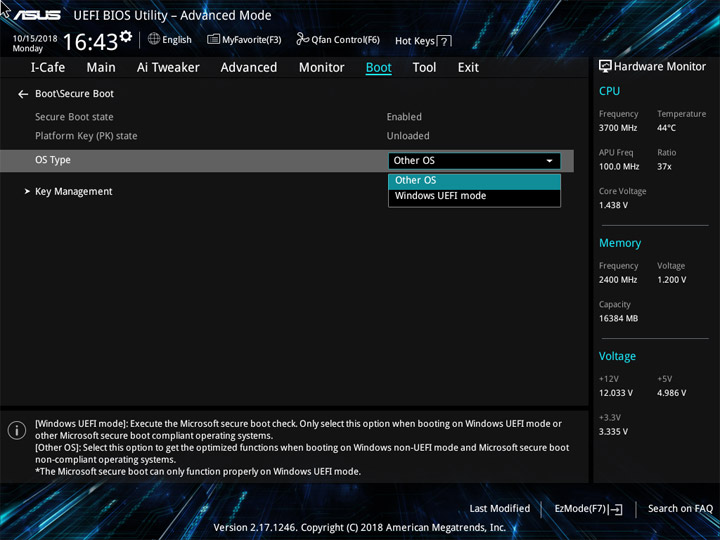Click the 37x ratio value
This screenshot has height=540, width=720.
tap(664, 167)
